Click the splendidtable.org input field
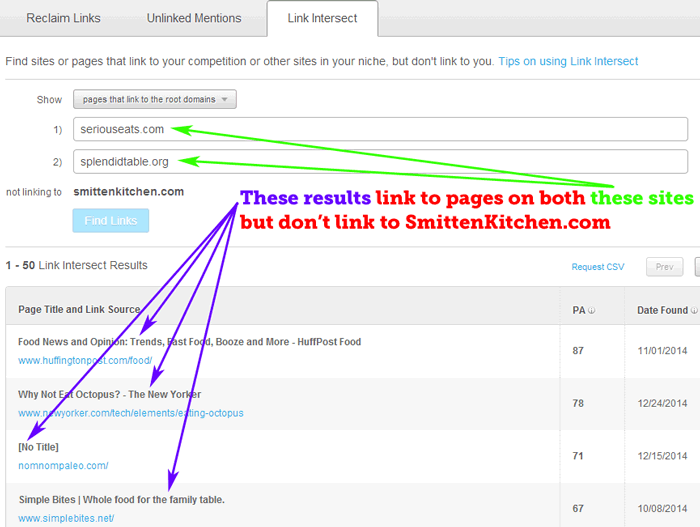The width and height of the screenshot is (700, 527). [x=380, y=161]
